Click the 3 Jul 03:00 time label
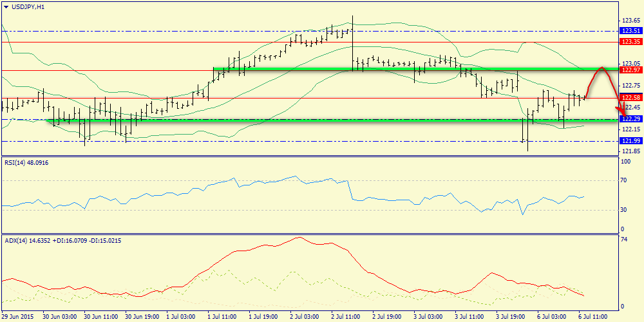The width and height of the screenshot is (644, 322). (x=428, y=317)
